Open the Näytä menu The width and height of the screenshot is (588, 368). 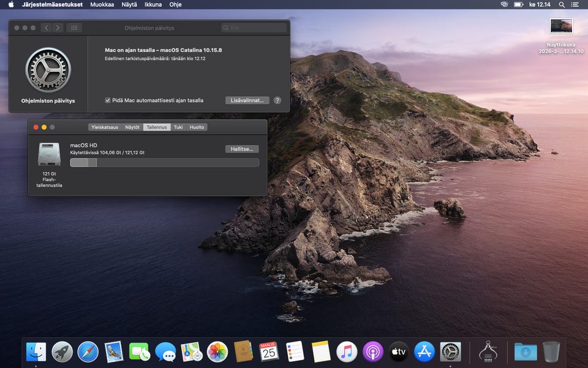[129, 4]
